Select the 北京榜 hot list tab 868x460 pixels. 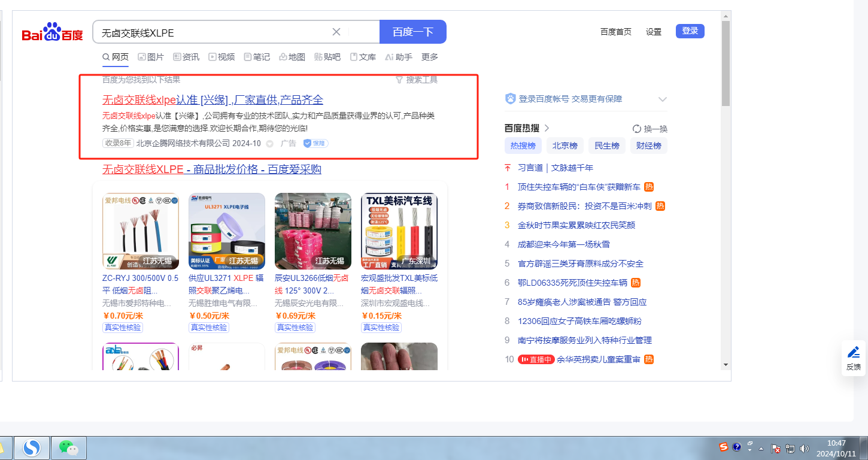point(564,146)
